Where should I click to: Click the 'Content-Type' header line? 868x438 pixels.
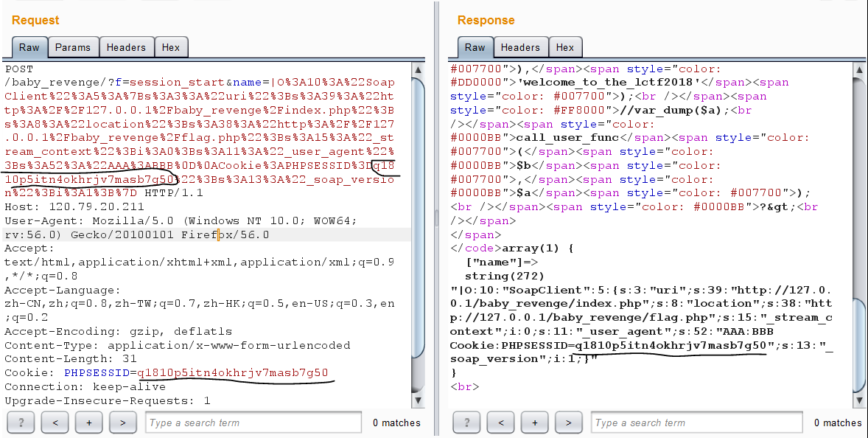pos(178,345)
